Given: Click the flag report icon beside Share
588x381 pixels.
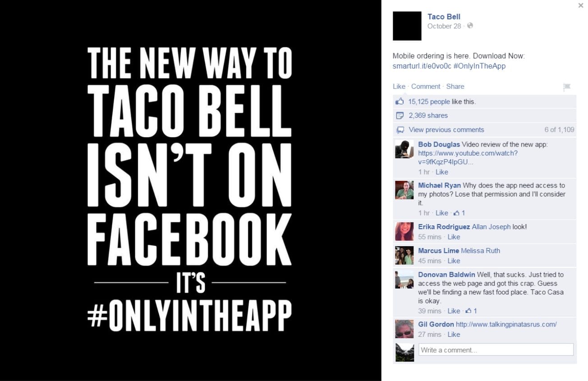Looking at the screenshot, I should [567, 87].
